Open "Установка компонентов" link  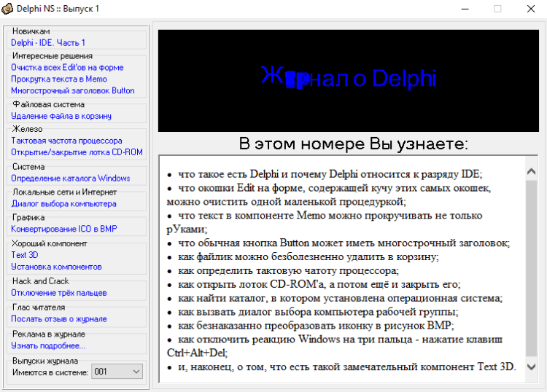[56, 267]
